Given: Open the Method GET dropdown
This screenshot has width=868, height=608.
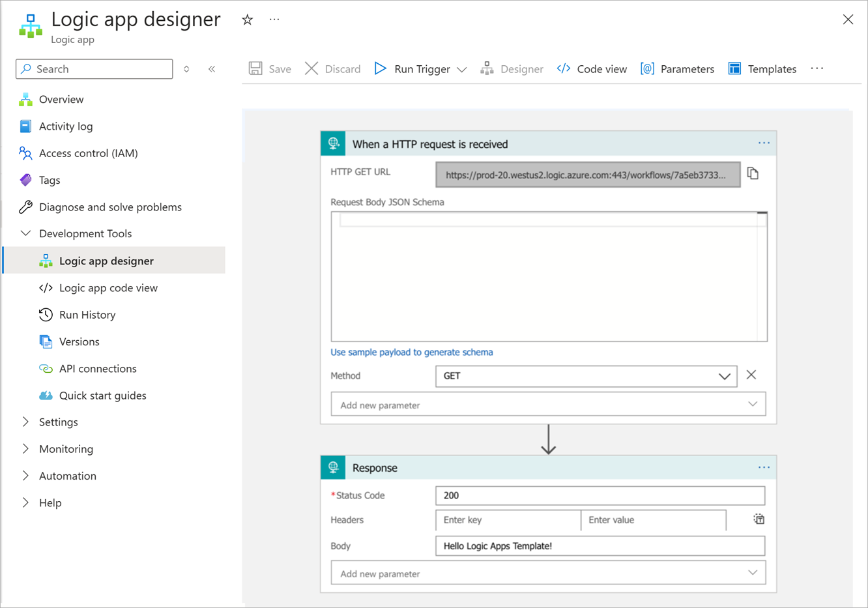Looking at the screenshot, I should 586,376.
